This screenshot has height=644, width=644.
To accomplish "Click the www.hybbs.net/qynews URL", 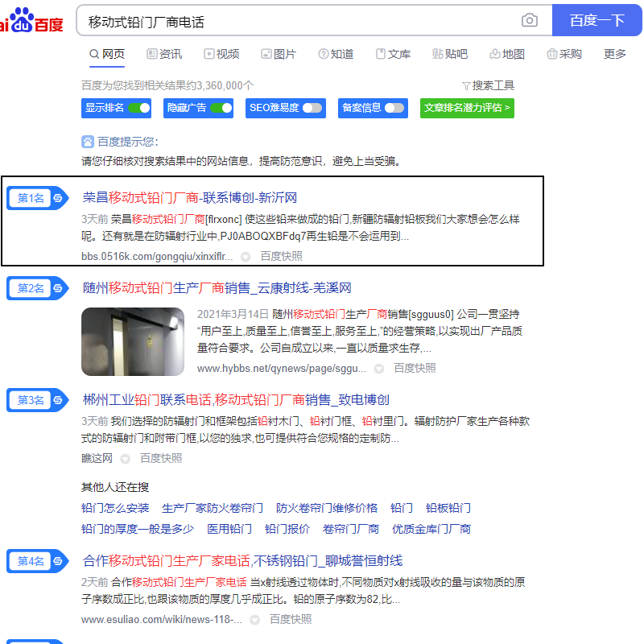I will coord(281,368).
